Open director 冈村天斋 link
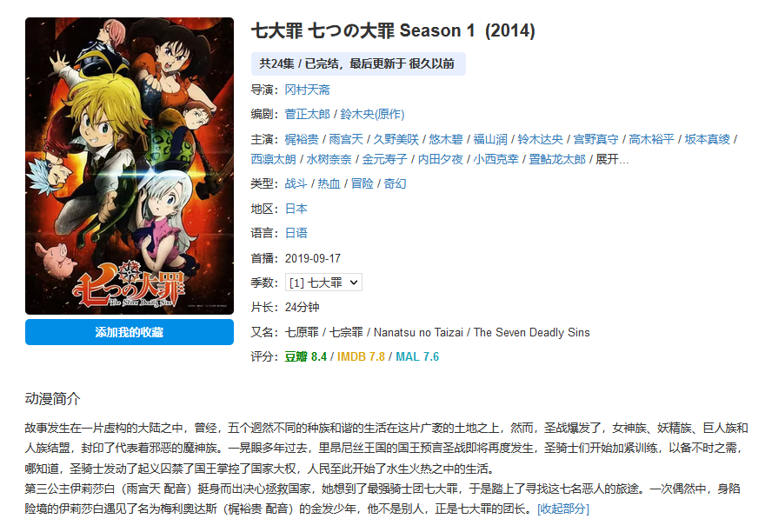The height and width of the screenshot is (532, 765). [308, 90]
